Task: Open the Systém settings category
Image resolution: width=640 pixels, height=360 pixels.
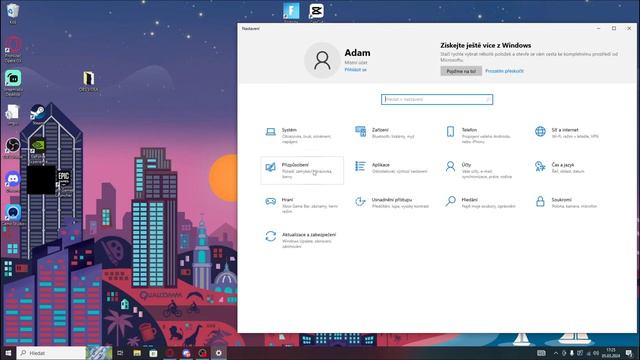Action: point(302,136)
